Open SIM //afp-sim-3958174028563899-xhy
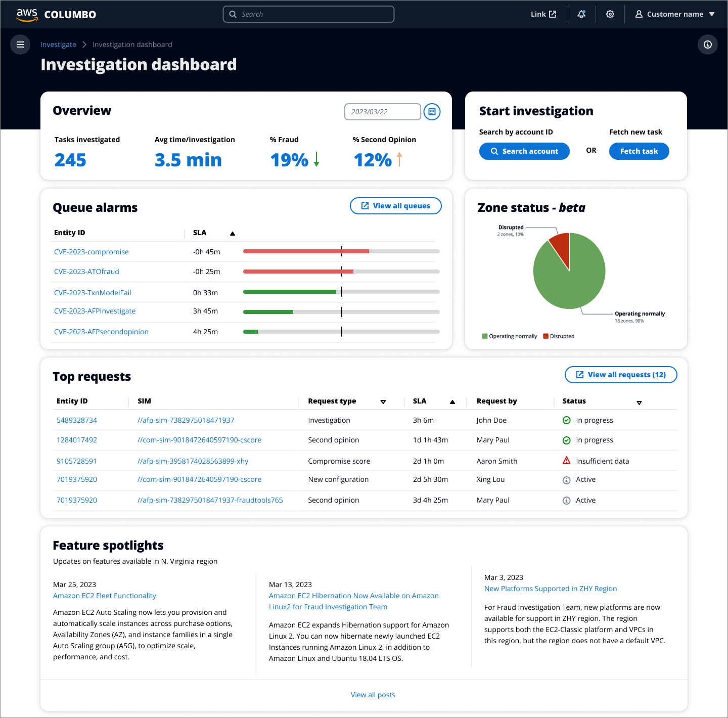728x718 pixels. tap(193, 461)
